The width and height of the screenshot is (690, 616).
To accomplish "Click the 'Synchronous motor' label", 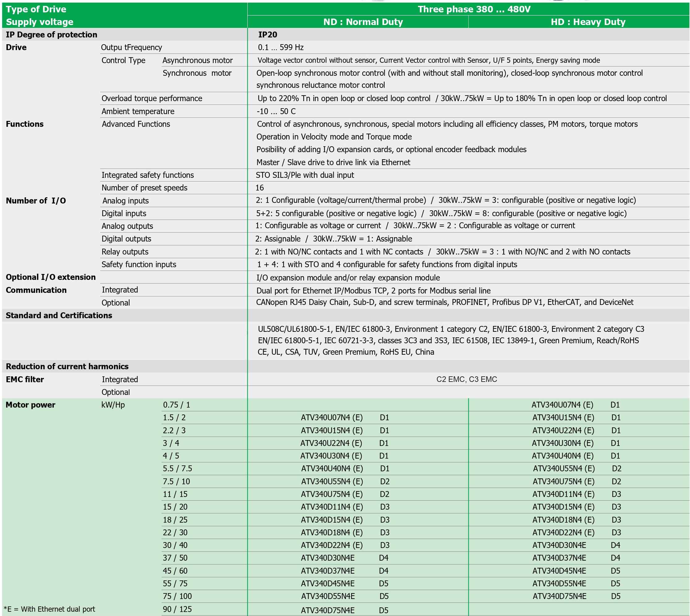I will click(197, 73).
